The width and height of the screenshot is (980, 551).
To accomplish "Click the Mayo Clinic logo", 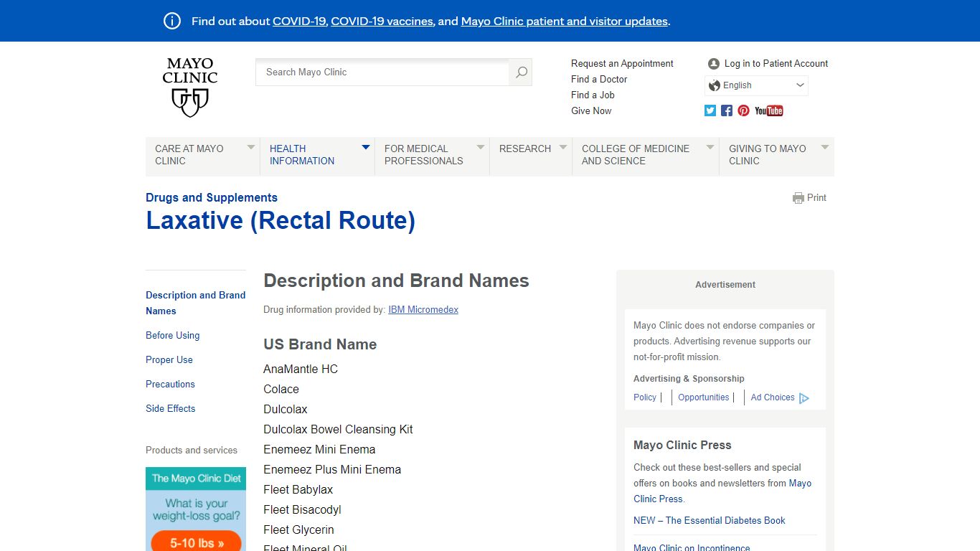I will [x=190, y=88].
